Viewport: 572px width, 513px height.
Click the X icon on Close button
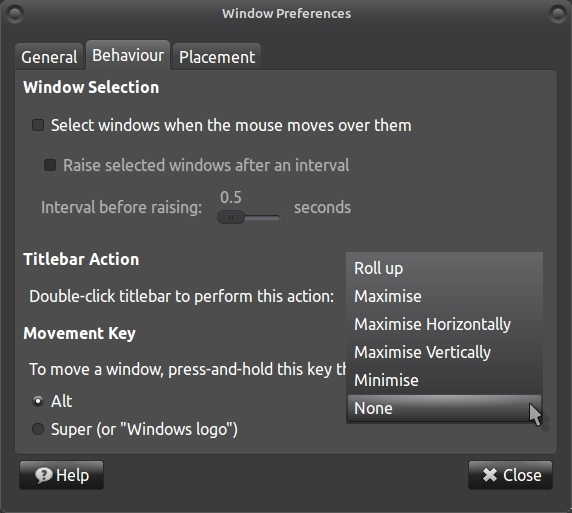pyautogui.click(x=490, y=475)
